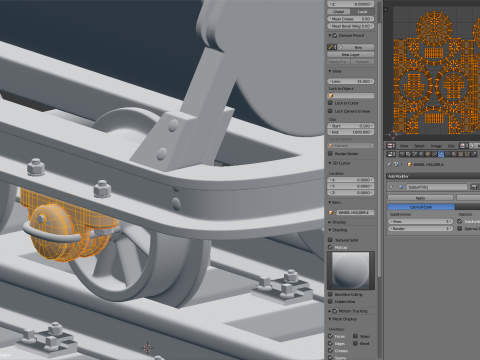Click the Properties editor type selector icon

(391, 154)
